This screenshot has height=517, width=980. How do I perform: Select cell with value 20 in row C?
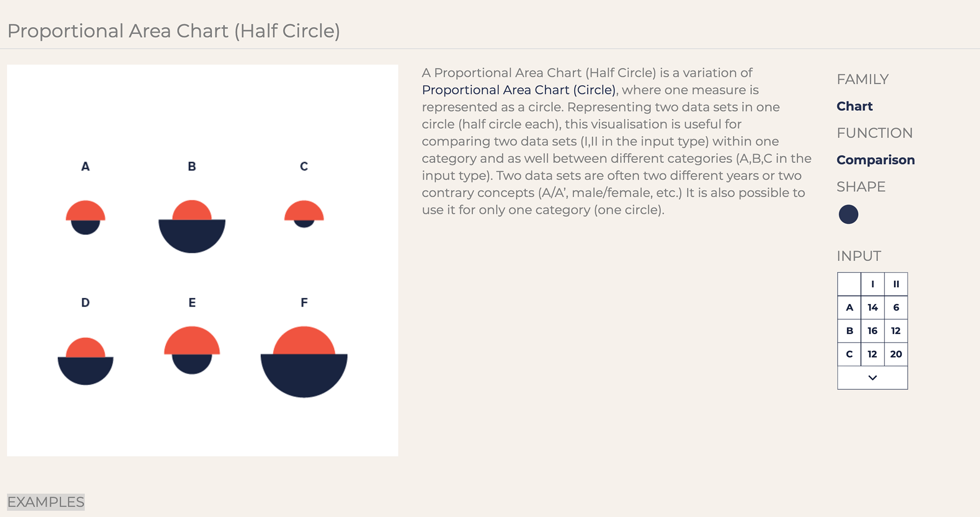tap(896, 354)
